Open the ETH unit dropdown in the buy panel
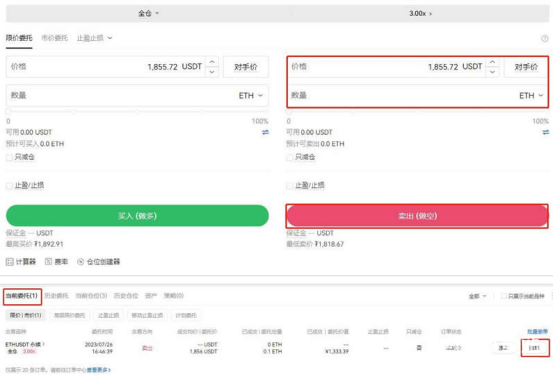554x385 pixels. click(251, 95)
